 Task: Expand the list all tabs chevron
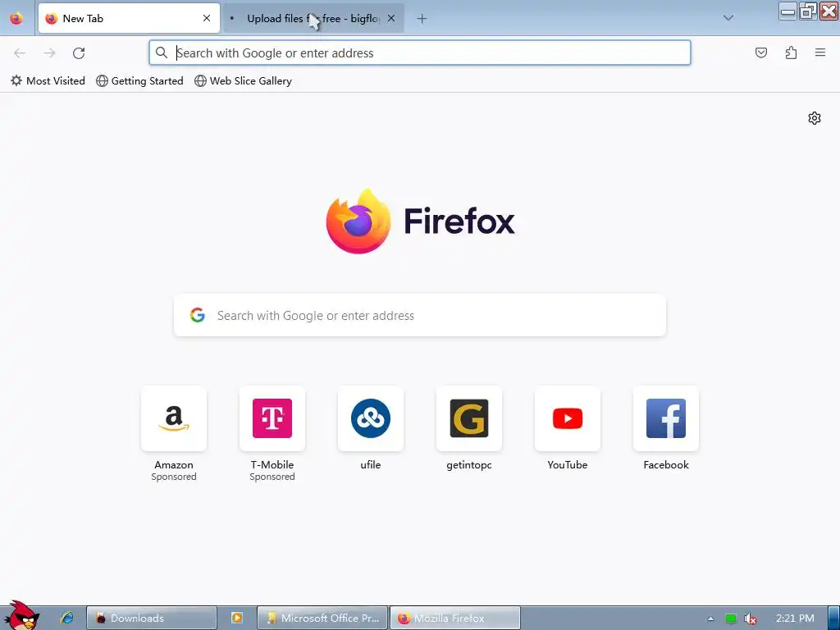(728, 18)
